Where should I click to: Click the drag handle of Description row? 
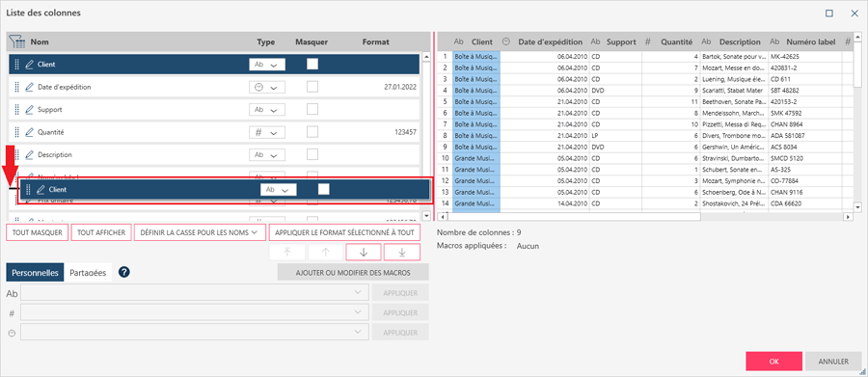tap(16, 155)
